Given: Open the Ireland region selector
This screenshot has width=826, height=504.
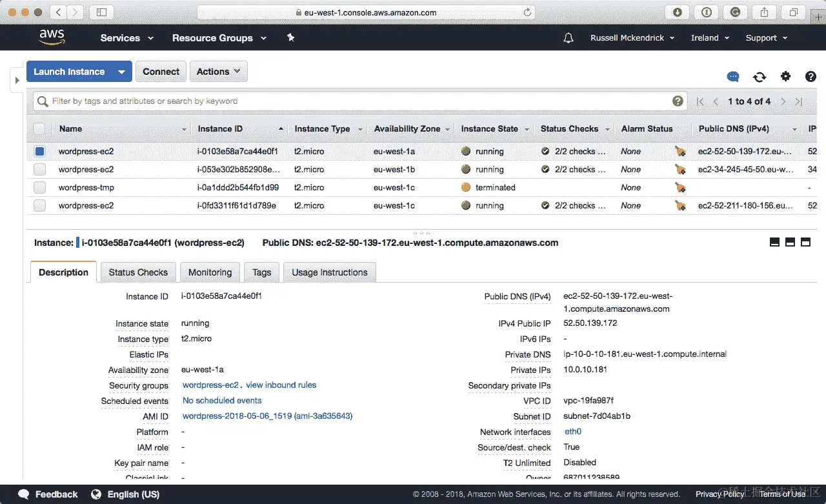Looking at the screenshot, I should click(710, 38).
